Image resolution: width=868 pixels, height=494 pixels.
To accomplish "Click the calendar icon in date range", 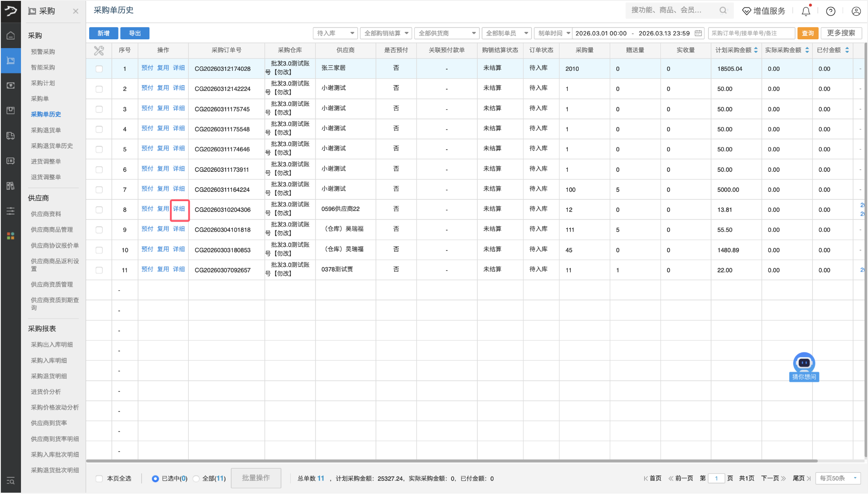I will (698, 33).
